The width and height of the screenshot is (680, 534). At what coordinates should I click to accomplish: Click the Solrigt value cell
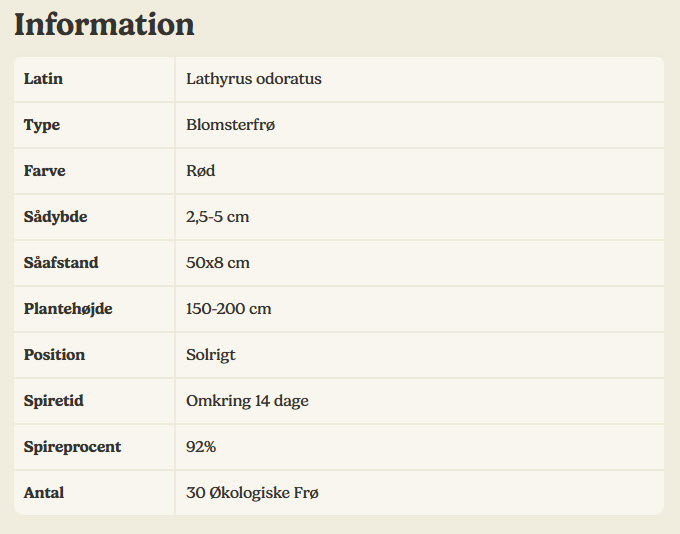[x=211, y=355]
